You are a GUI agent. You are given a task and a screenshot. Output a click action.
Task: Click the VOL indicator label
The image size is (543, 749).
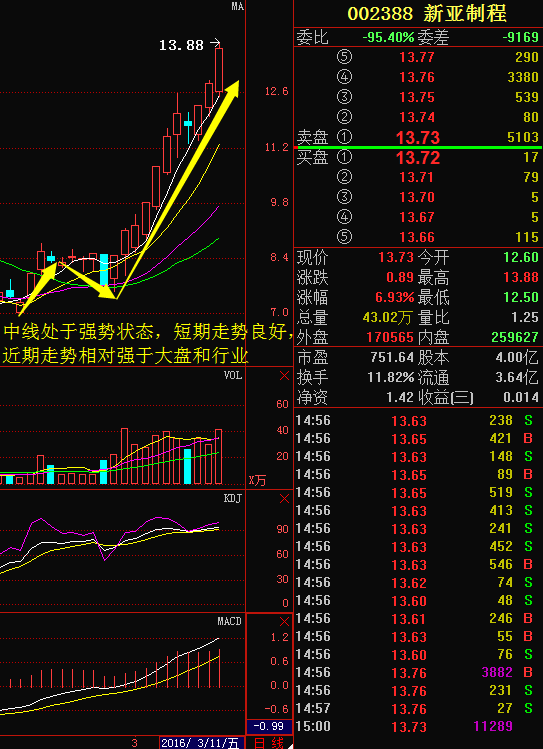click(x=233, y=375)
